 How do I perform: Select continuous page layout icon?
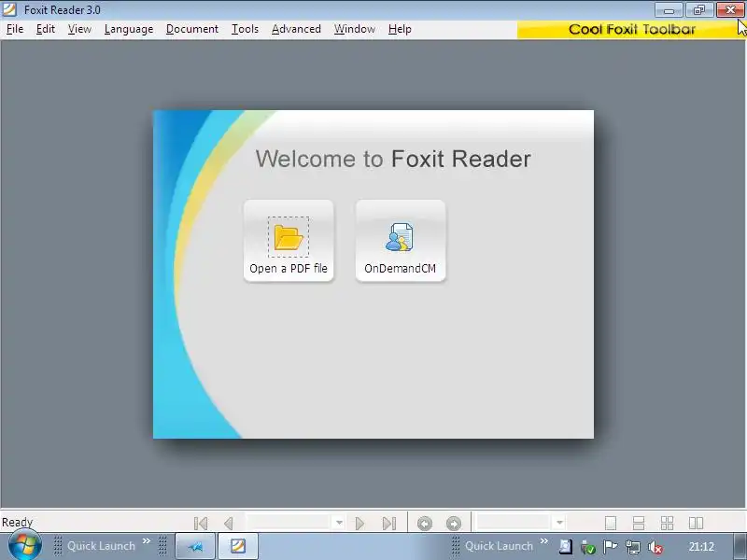[639, 523]
